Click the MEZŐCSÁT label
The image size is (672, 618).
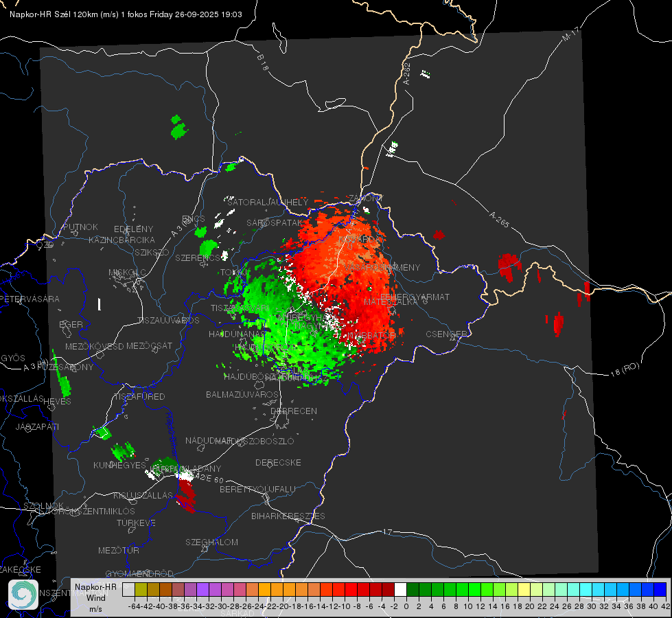click(149, 345)
